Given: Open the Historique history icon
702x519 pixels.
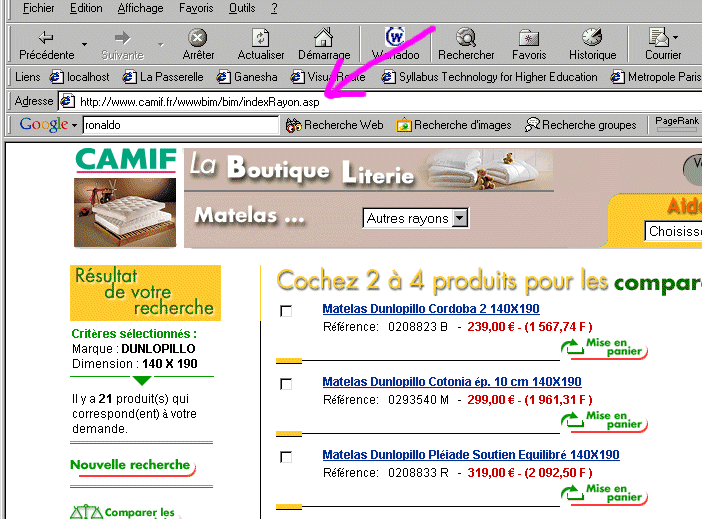Looking at the screenshot, I should coord(592,37).
